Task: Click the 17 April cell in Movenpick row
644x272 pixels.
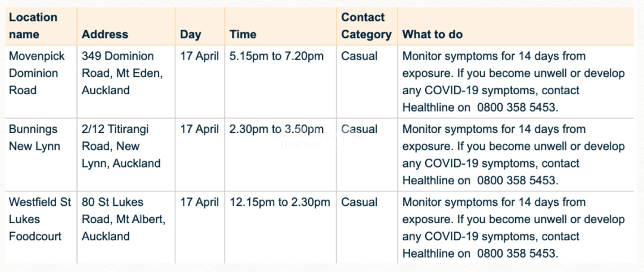Action: click(x=199, y=57)
